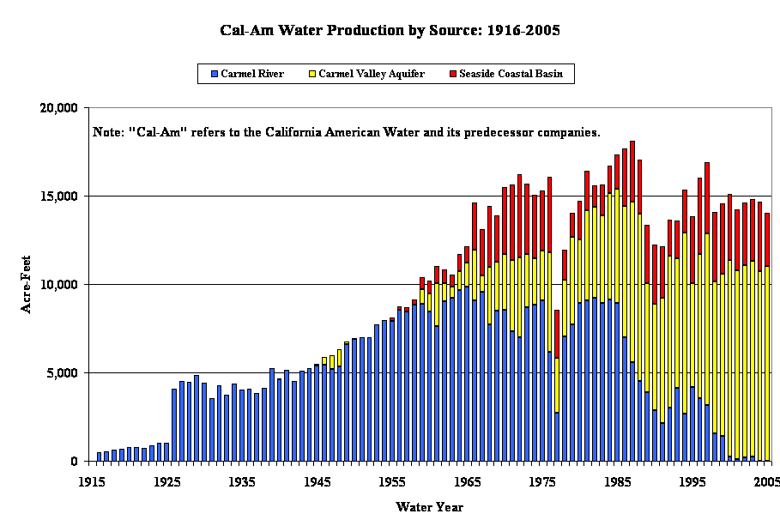This screenshot has height=532, width=780.
Task: Click the 2005 x-axis label
Action: click(x=766, y=481)
